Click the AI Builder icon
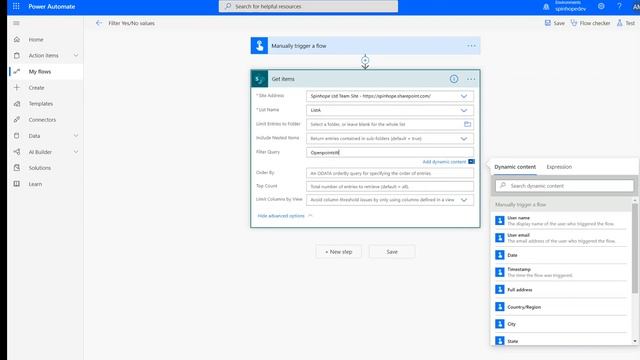640x360 pixels. point(17,152)
